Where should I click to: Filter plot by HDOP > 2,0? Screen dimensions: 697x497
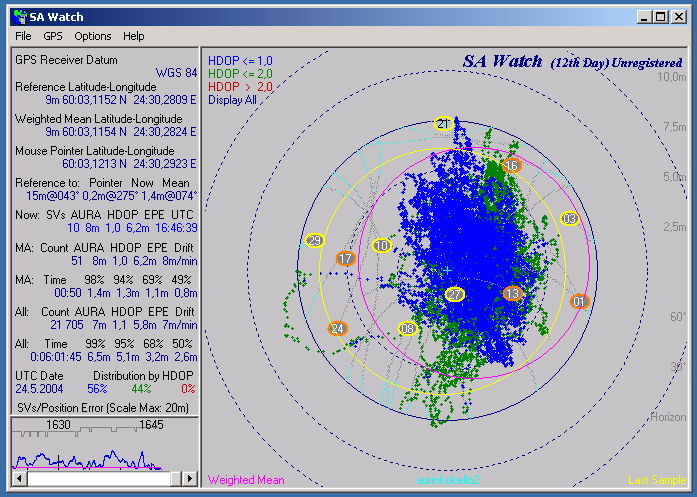[x=240, y=87]
